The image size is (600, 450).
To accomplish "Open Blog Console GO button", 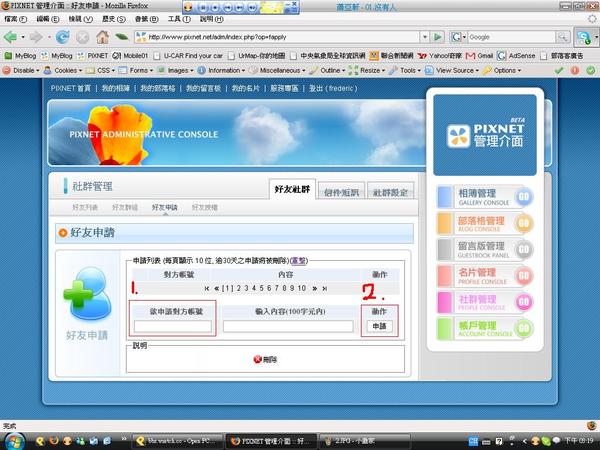I will (523, 223).
